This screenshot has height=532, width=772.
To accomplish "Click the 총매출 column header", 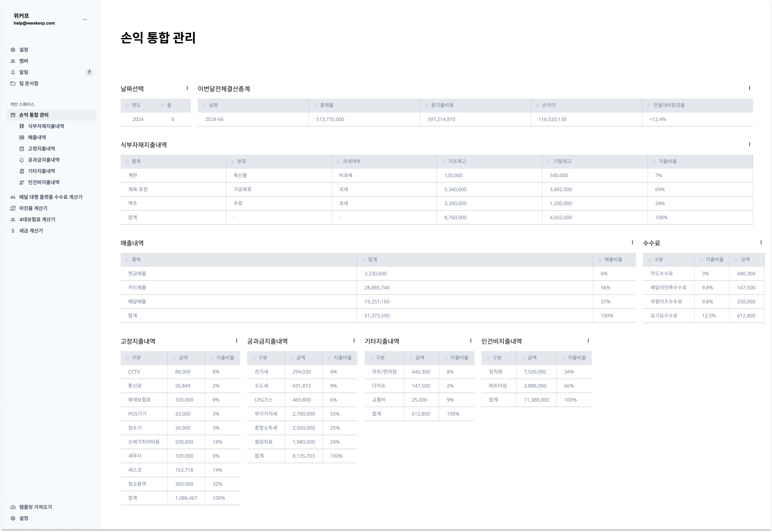I will (x=326, y=105).
